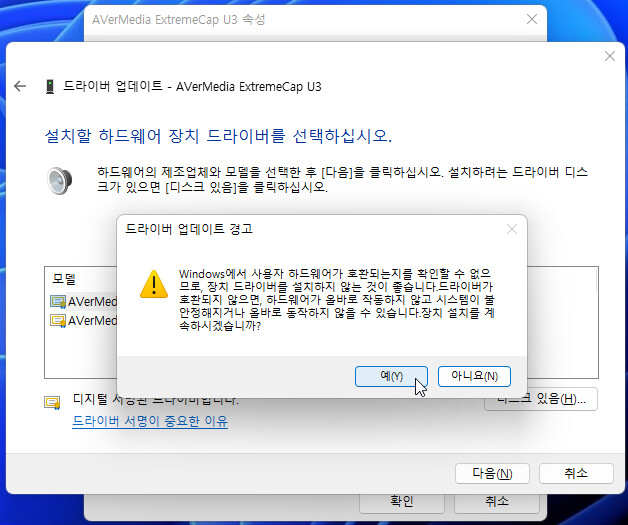
Task: Click the heading 설치할 하드웨어 장치 드라이버를 선택하십시오
Action: pos(218,136)
